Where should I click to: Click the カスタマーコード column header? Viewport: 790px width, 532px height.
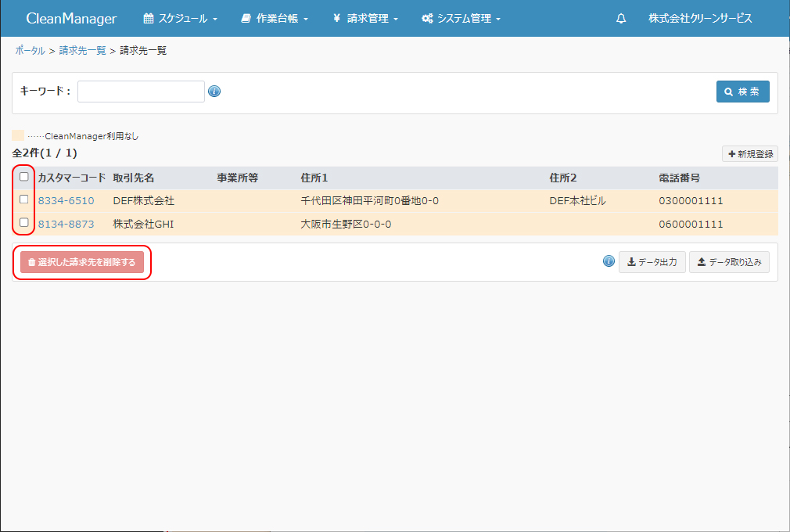point(71,178)
